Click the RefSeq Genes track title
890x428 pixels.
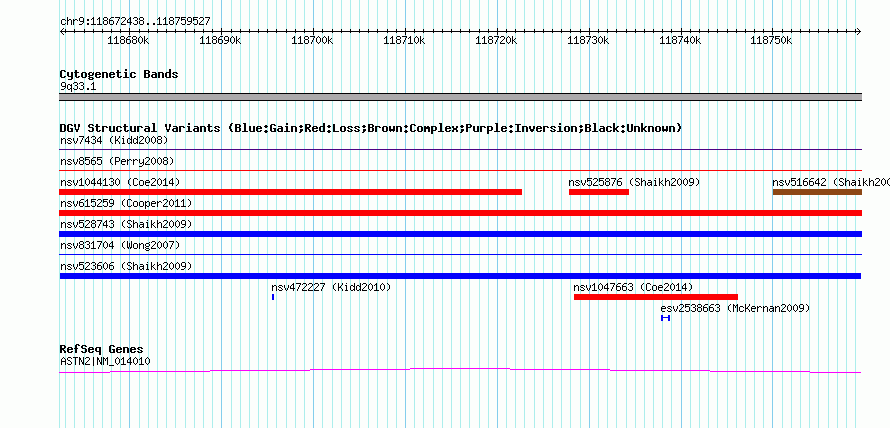(x=102, y=349)
